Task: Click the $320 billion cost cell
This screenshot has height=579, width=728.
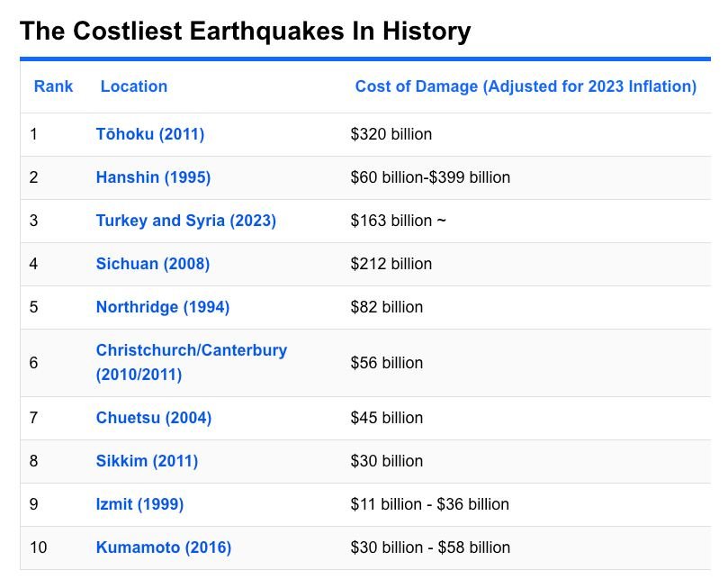Action: [x=391, y=134]
